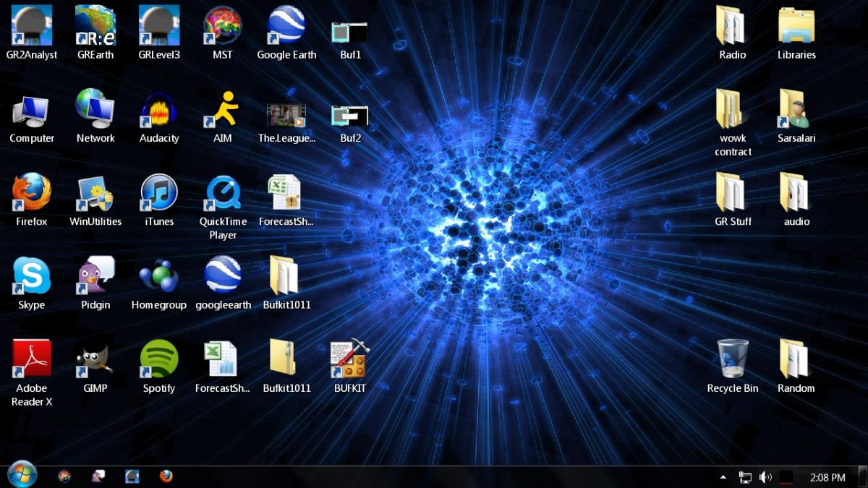Select the Recycle Bin
The width and height of the screenshot is (868, 488).
pyautogui.click(x=733, y=367)
